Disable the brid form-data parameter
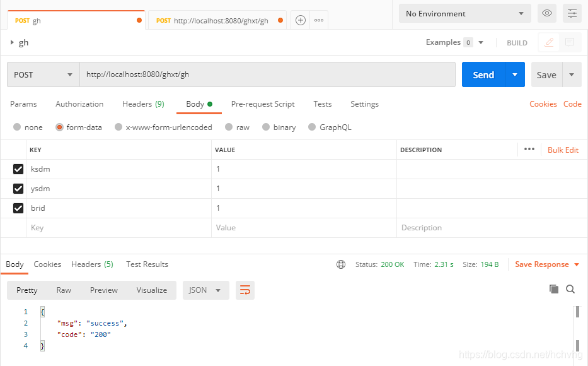This screenshot has height=366, width=588. click(18, 208)
